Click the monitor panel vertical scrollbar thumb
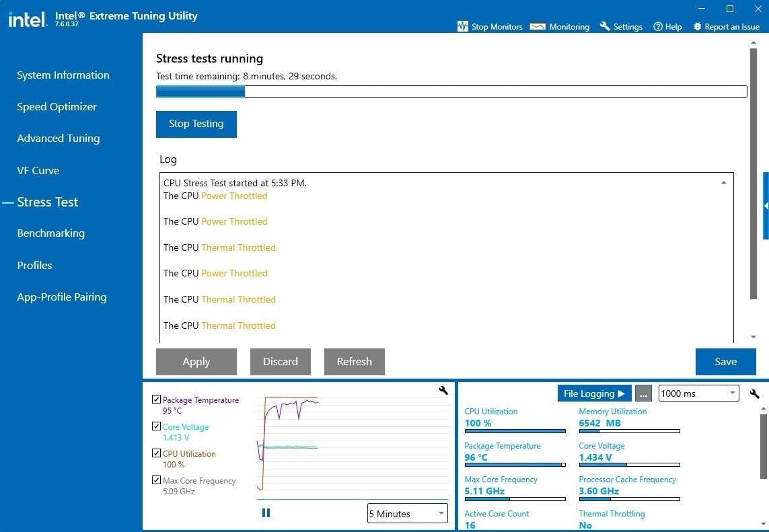The height and width of the screenshot is (532, 769). point(763,446)
